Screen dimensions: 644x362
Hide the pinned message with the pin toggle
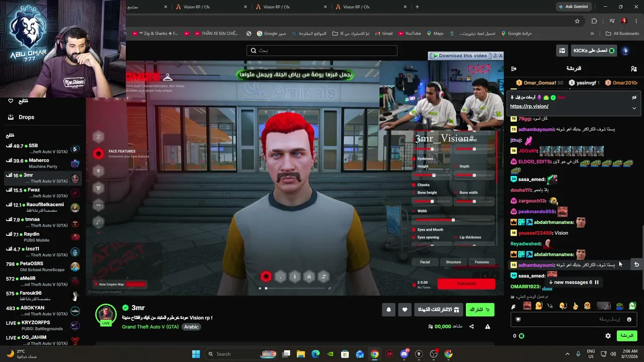[x=634, y=98]
